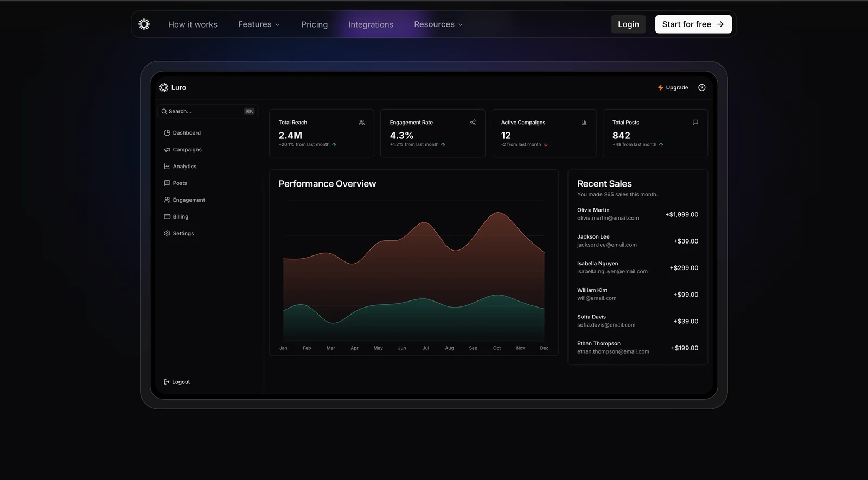868x480 pixels.
Task: Click the Logout label in the sidebar
Action: click(181, 382)
